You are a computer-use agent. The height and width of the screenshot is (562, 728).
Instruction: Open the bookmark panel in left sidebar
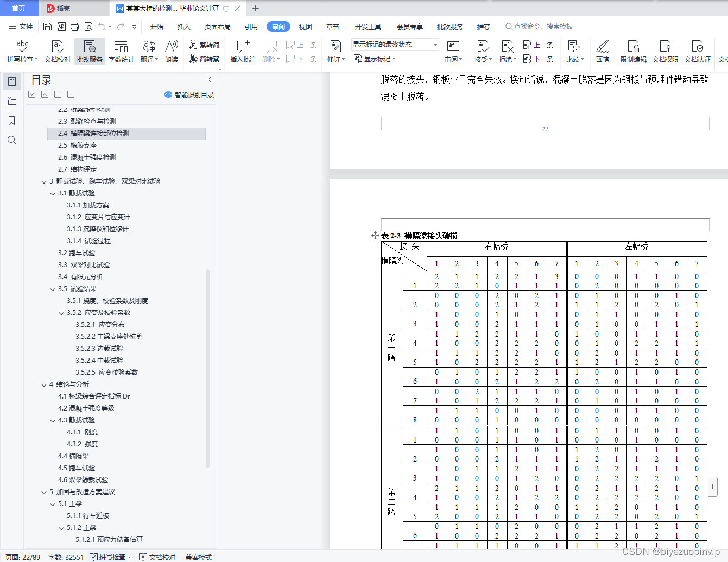pyautogui.click(x=12, y=121)
